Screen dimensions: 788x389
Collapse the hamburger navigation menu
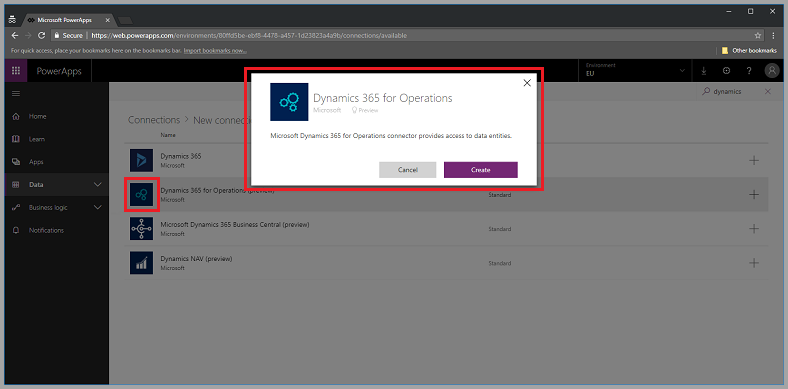click(16, 93)
